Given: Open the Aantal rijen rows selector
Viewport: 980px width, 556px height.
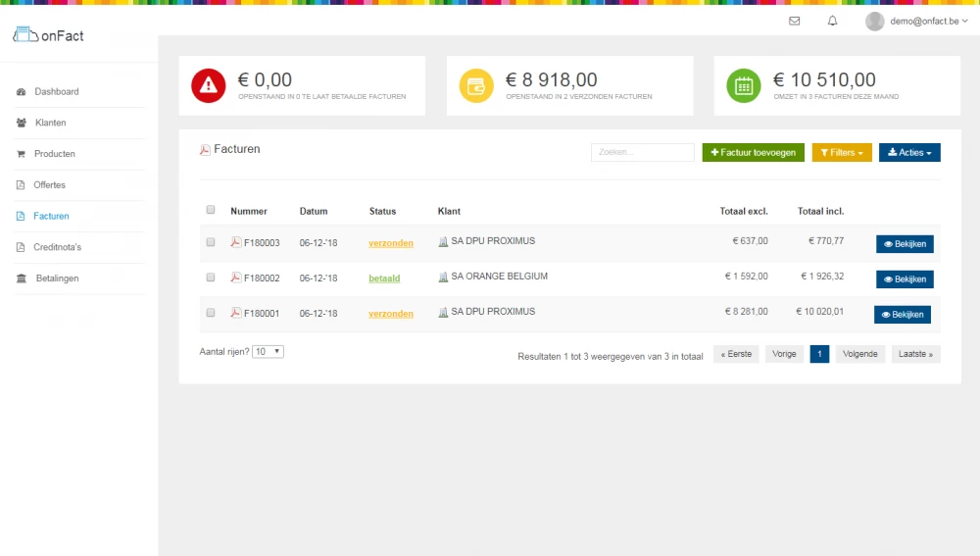Looking at the screenshot, I should [268, 351].
